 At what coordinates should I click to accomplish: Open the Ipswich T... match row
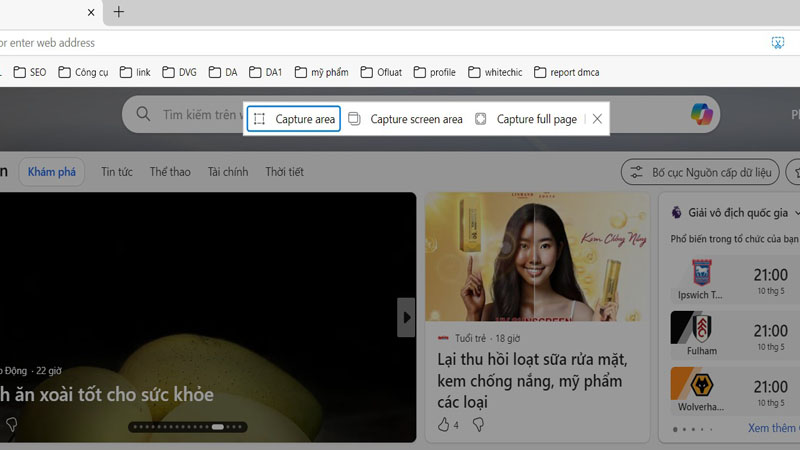(x=735, y=280)
